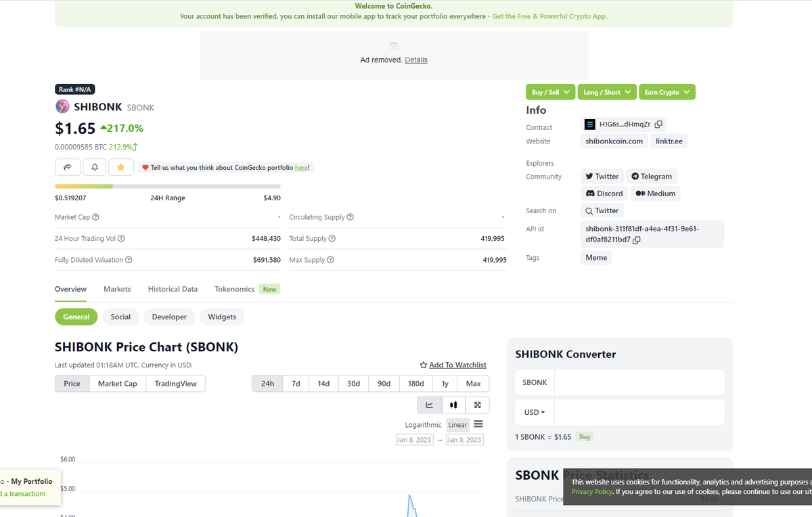Click the Jan 9, 2023 end date field

(464, 440)
